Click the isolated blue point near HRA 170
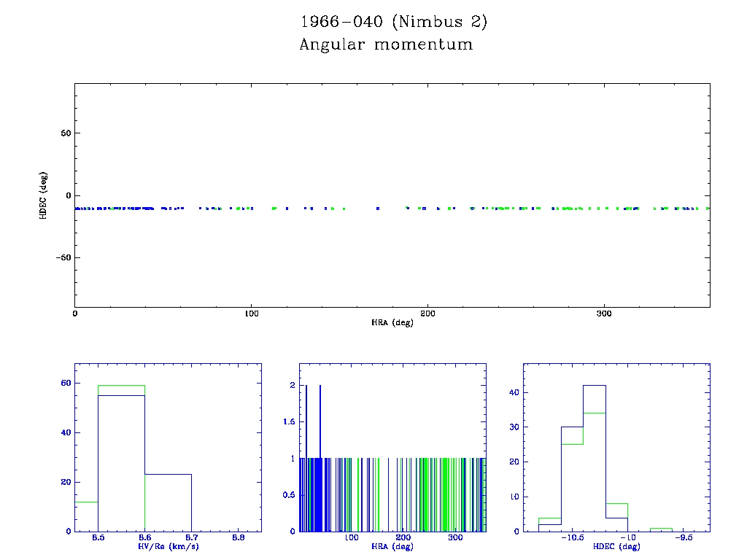Image resolution: width=747 pixels, height=560 pixels. coord(378,209)
